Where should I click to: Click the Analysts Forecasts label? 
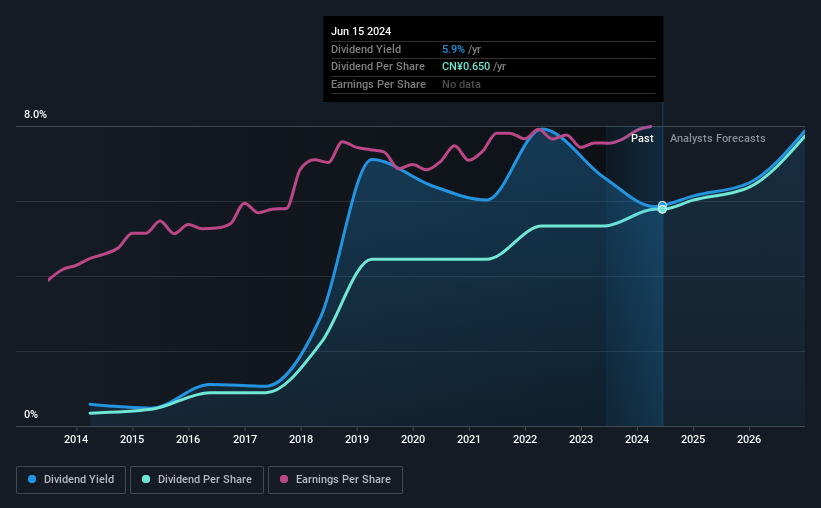717,138
